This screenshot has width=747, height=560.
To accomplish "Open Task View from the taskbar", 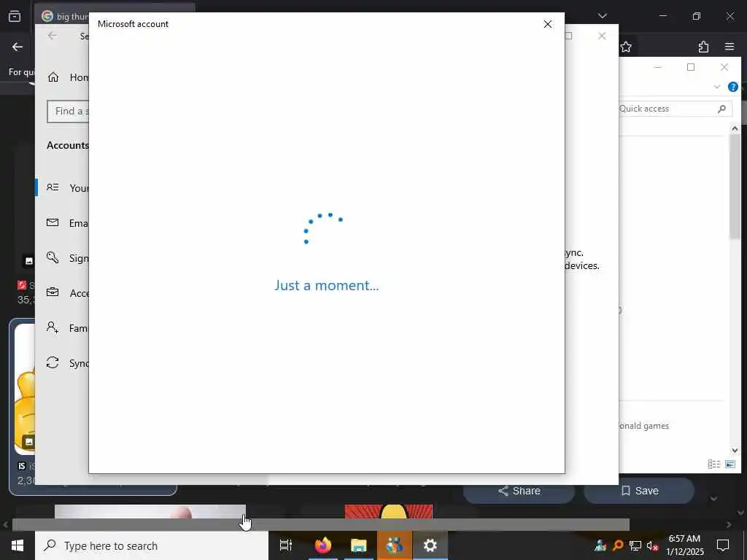I will pos(285,545).
